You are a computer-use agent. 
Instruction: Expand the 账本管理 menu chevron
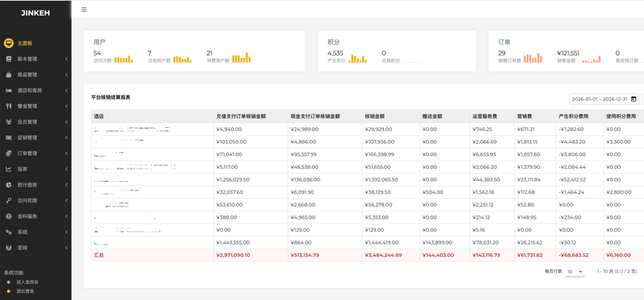click(66, 59)
